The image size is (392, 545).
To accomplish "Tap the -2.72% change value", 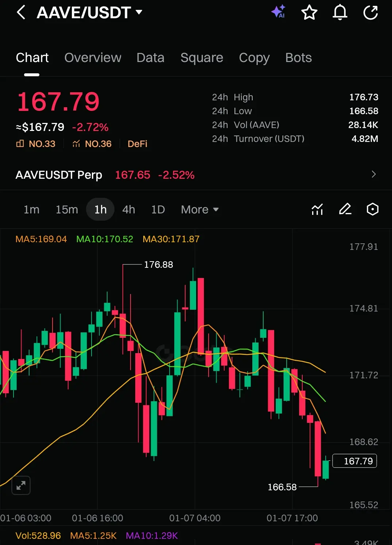I will (x=90, y=127).
